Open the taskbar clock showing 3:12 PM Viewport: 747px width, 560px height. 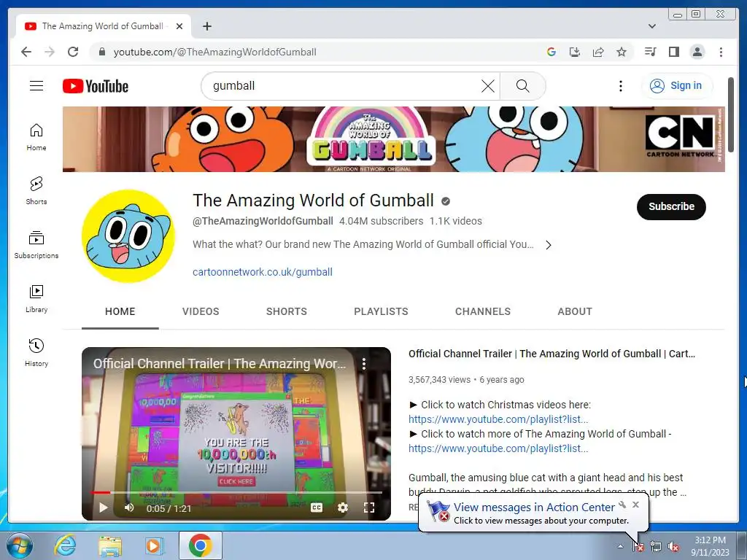point(710,546)
